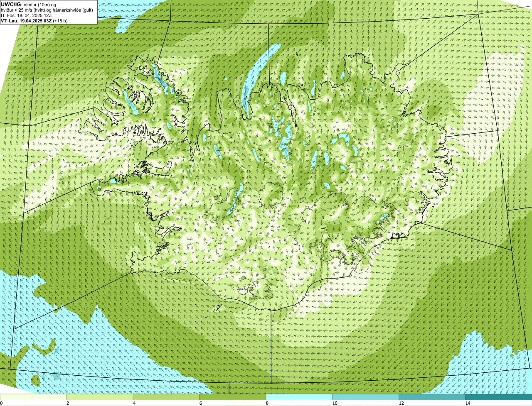The width and height of the screenshot is (532, 406).
Task: Click the "0" scale label under the color bar
Action: point(1,403)
